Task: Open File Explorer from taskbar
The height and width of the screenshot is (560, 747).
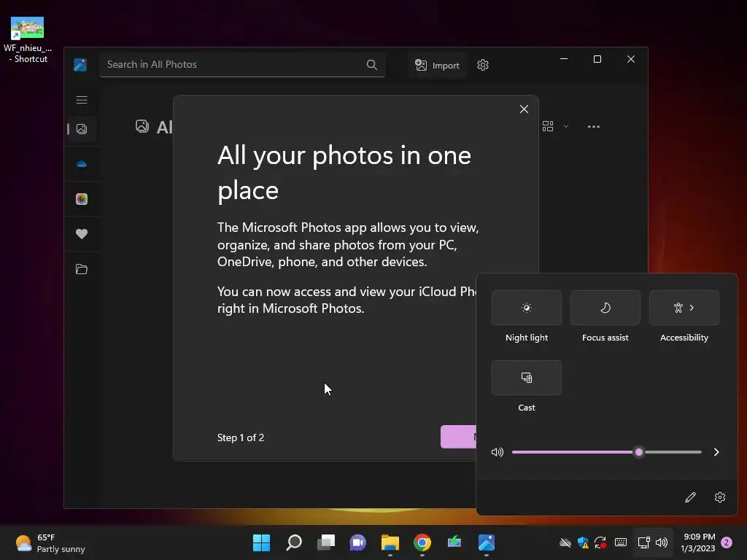Action: click(390, 542)
